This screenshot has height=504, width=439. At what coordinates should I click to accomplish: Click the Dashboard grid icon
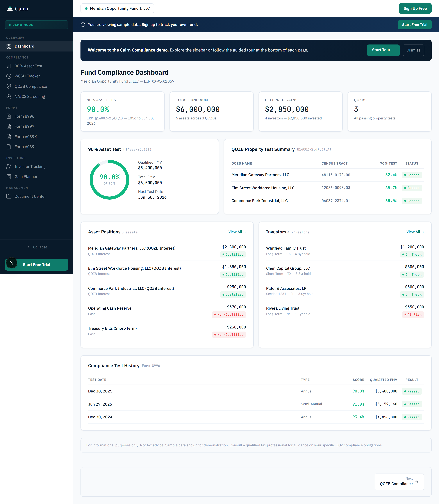pyautogui.click(x=9, y=46)
